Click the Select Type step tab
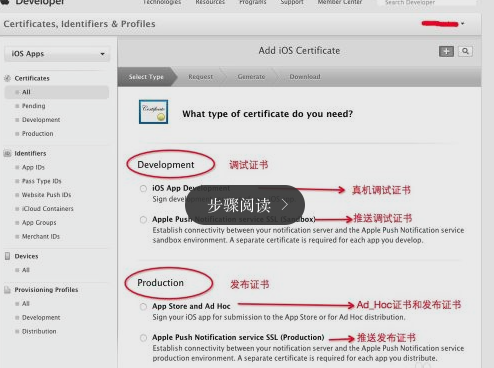494x368 pixels. click(x=146, y=77)
